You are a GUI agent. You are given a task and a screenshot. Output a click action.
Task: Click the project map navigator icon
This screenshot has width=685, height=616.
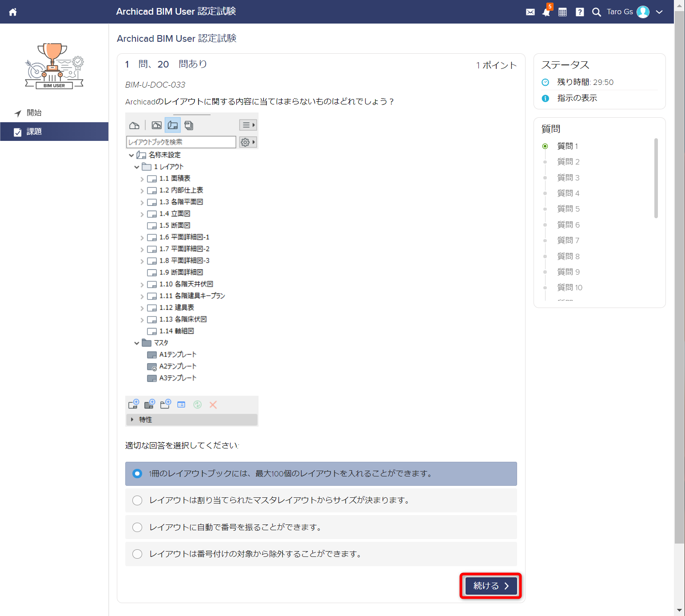(134, 125)
